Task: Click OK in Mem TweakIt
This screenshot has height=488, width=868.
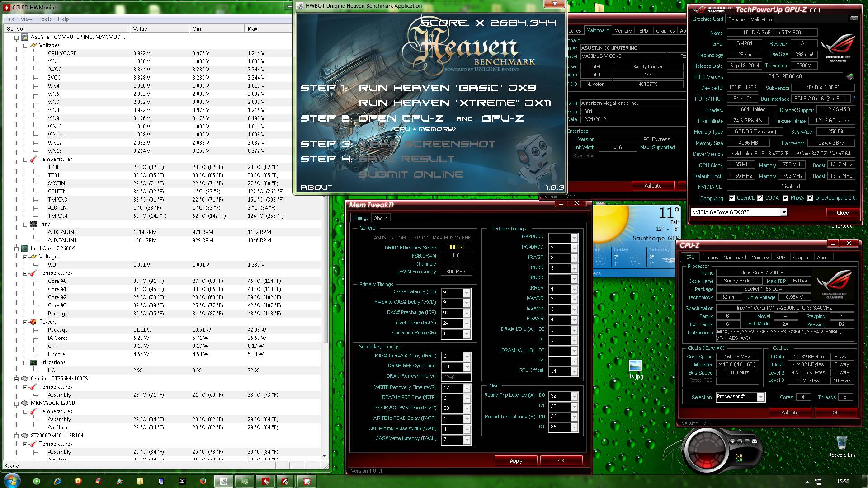Action: pos(561,460)
